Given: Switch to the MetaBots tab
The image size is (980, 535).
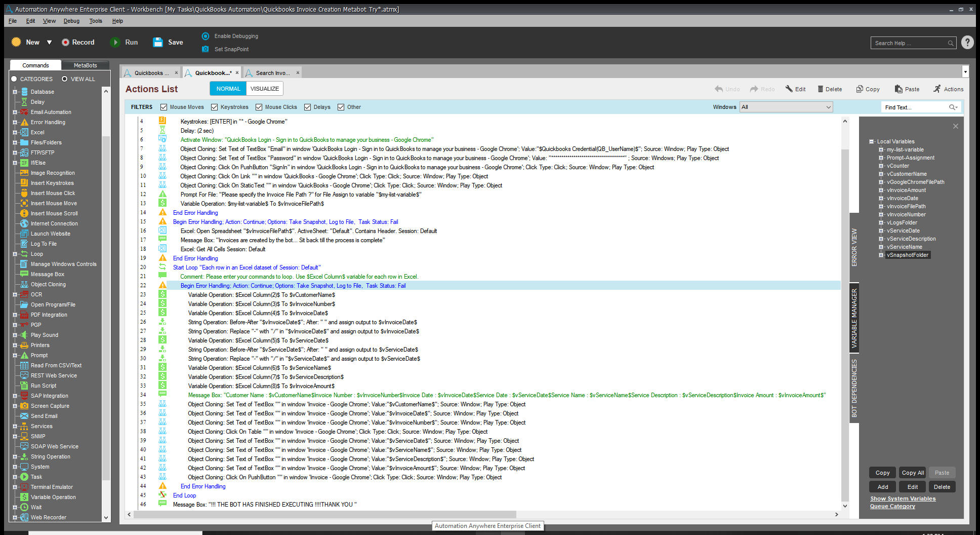Looking at the screenshot, I should 85,65.
